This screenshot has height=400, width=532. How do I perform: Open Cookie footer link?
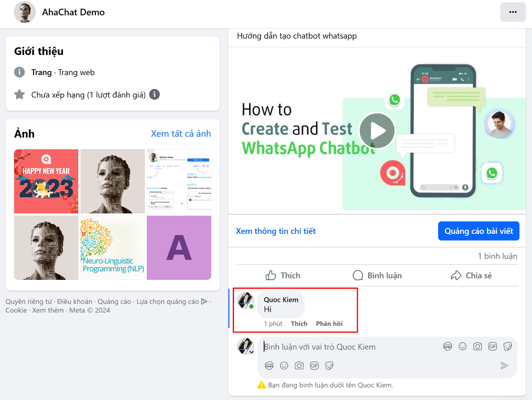click(x=16, y=310)
